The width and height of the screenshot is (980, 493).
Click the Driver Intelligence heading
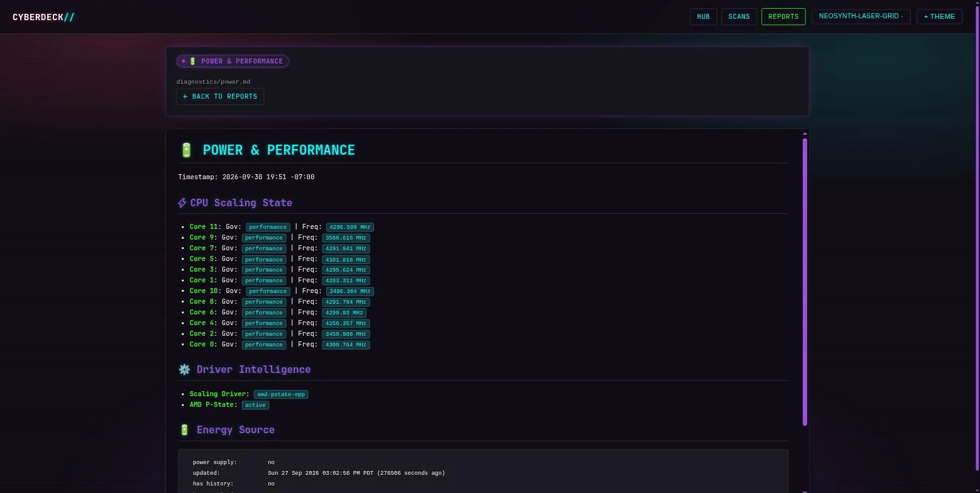(x=253, y=369)
